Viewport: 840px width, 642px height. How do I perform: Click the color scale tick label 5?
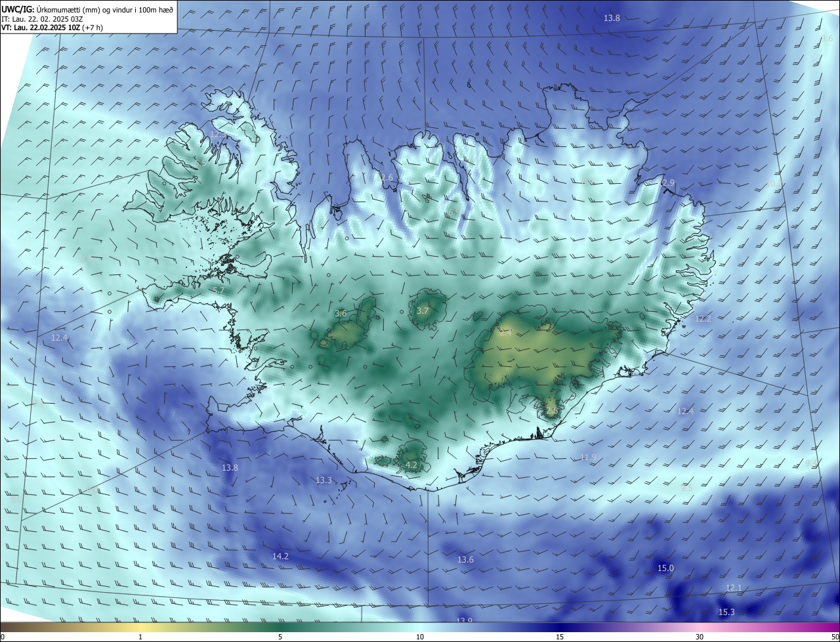280,637
